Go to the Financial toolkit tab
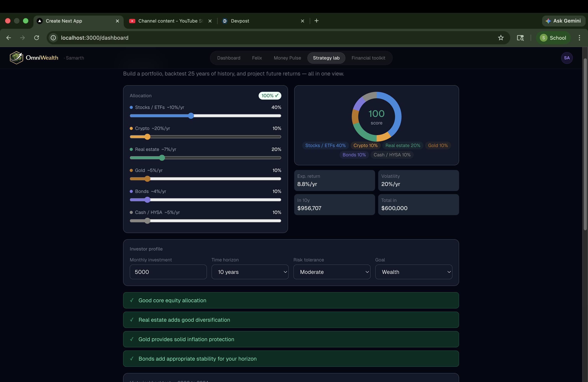 (x=368, y=58)
